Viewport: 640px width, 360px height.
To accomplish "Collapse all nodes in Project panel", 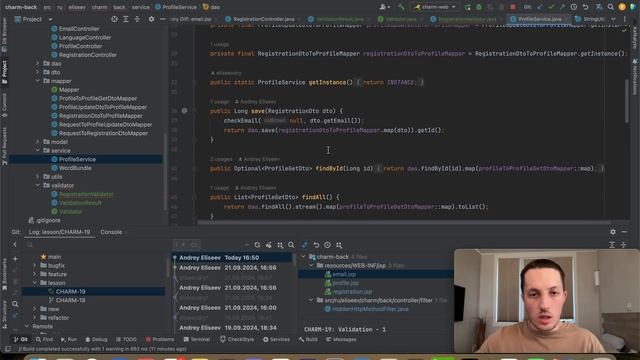I will click(137, 19).
